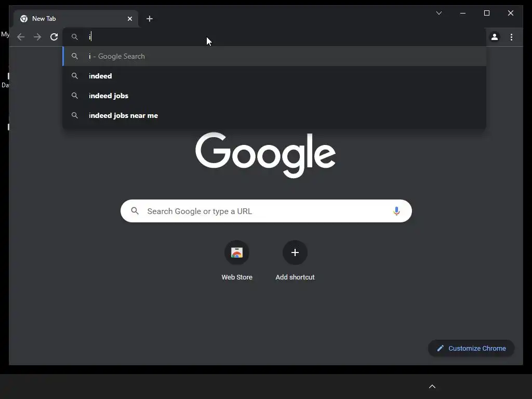Maximize the Chrome window
The width and height of the screenshot is (532, 399).
pos(486,13)
